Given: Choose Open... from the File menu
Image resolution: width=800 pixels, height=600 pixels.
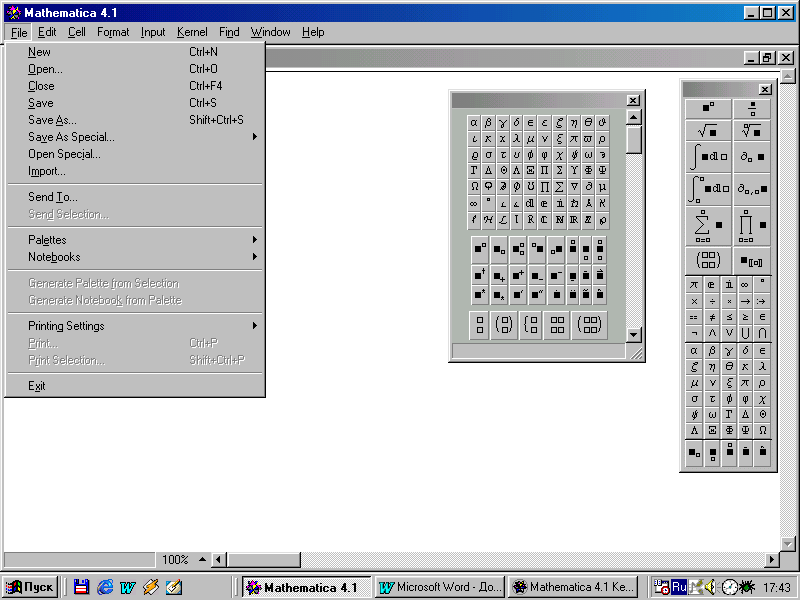Looking at the screenshot, I should [135, 69].
